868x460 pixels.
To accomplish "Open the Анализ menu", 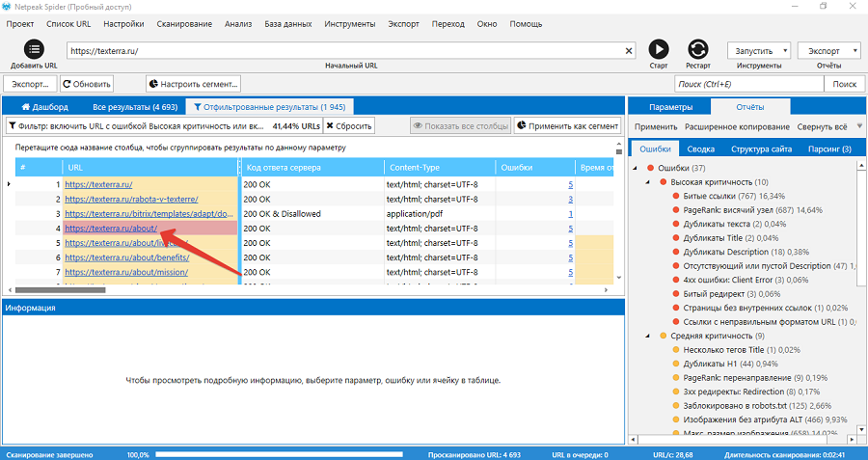I will (x=238, y=24).
